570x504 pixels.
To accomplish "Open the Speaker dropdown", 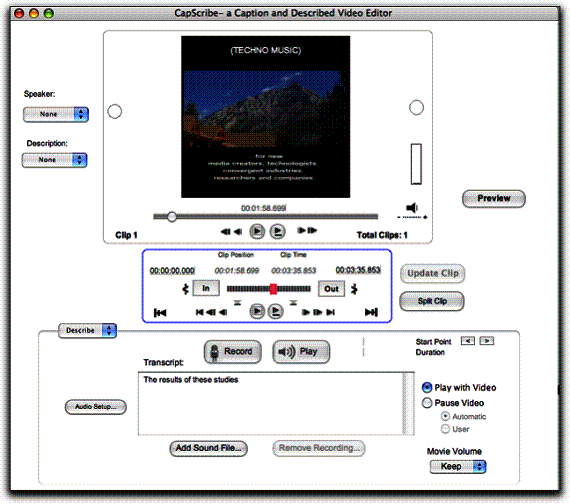I will coord(56,114).
